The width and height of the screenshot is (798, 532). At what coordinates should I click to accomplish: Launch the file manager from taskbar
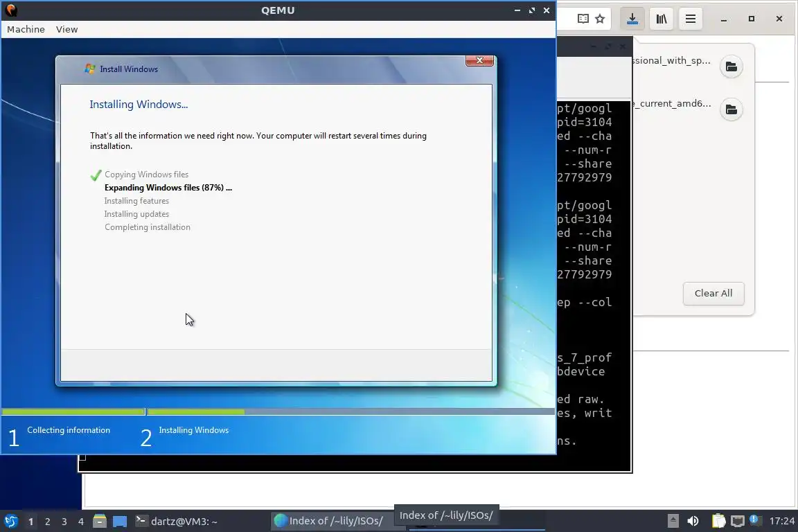click(100, 522)
